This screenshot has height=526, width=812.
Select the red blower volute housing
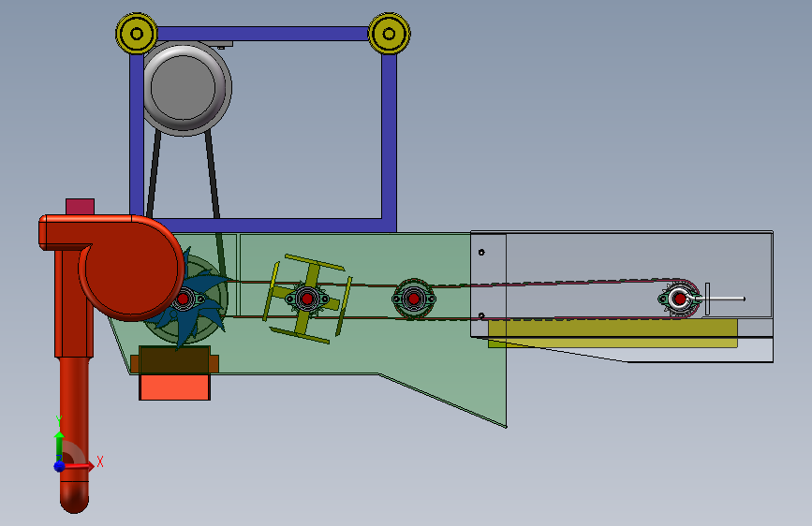click(129, 270)
